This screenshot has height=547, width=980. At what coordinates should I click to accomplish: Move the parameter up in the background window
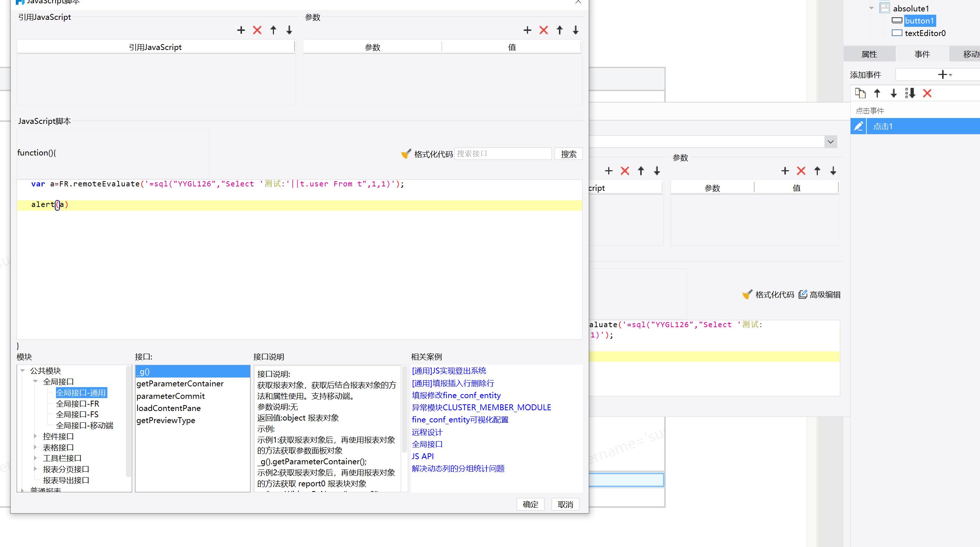(x=817, y=171)
